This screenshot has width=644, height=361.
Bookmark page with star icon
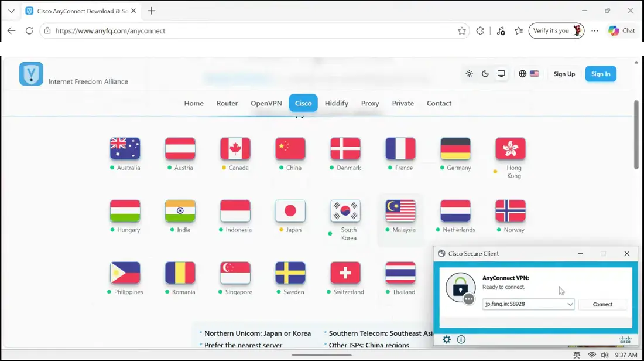point(462,31)
